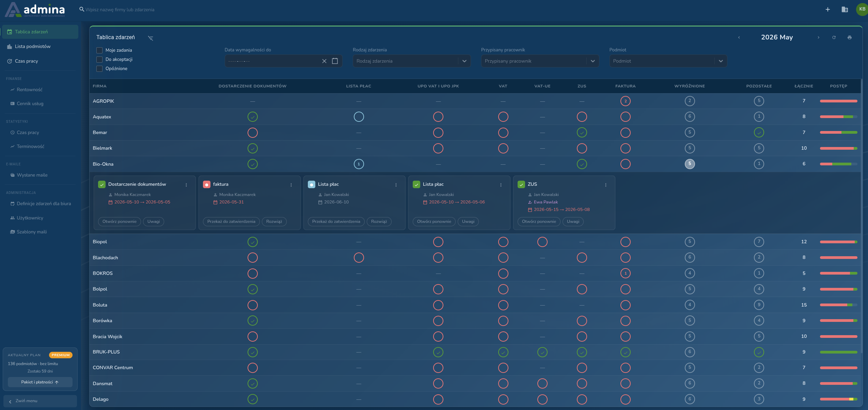The width and height of the screenshot is (868, 410).
Task: Focus the company search field
Action: click(120, 10)
